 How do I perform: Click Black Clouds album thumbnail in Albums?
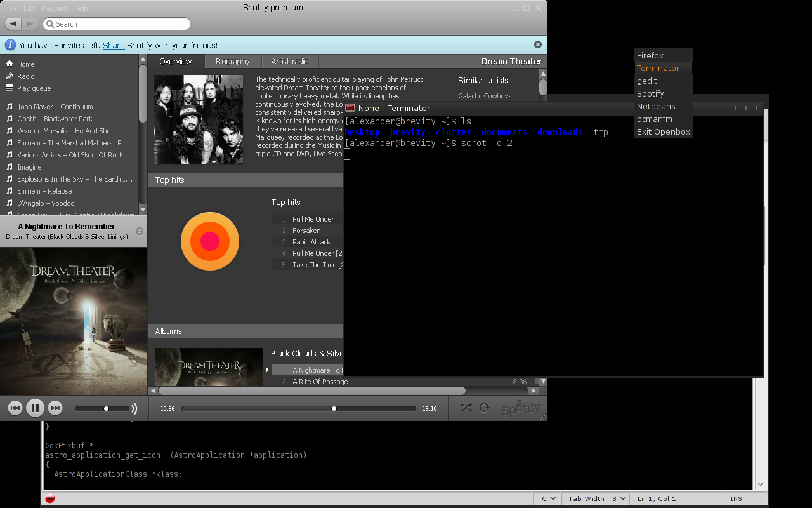pos(209,367)
